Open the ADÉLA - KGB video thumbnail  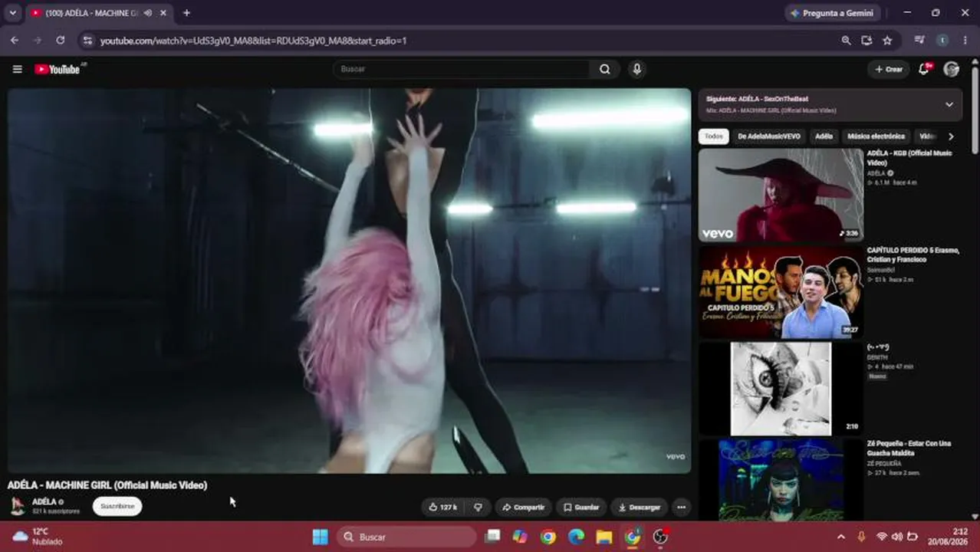(x=781, y=195)
